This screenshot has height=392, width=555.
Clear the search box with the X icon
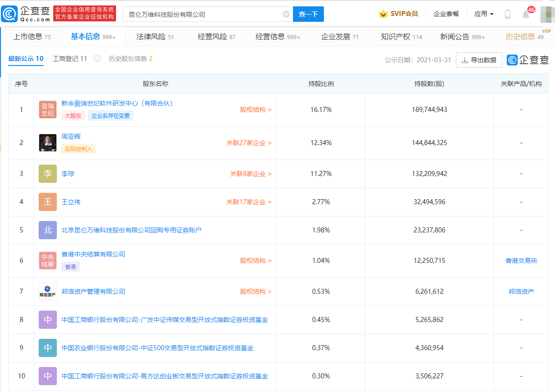(x=286, y=14)
